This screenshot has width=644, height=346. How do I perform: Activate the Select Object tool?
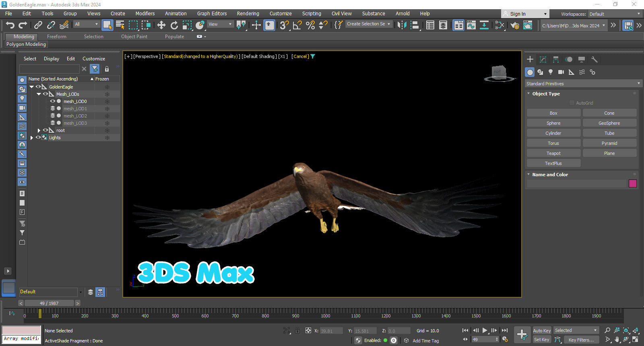107,25
